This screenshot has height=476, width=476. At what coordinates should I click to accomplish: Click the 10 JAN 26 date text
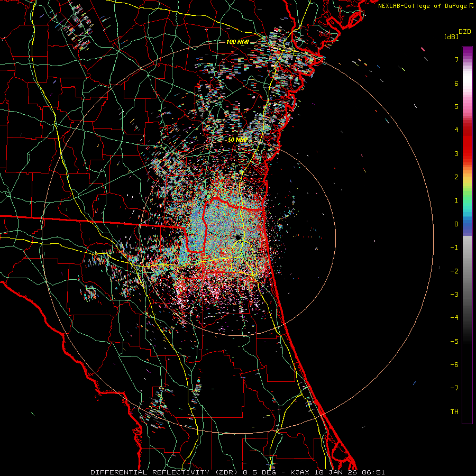[336, 472]
